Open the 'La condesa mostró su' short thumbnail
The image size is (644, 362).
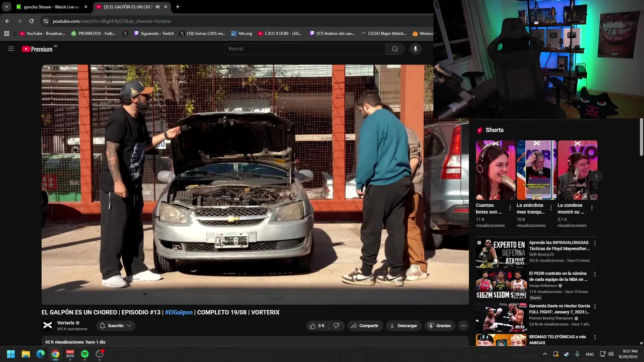click(x=577, y=170)
